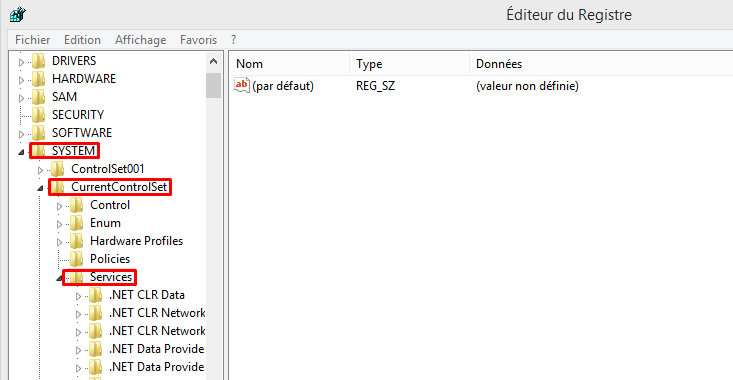The height and width of the screenshot is (380, 733).
Task: Collapse the SYSTEM key
Action: coord(22,152)
